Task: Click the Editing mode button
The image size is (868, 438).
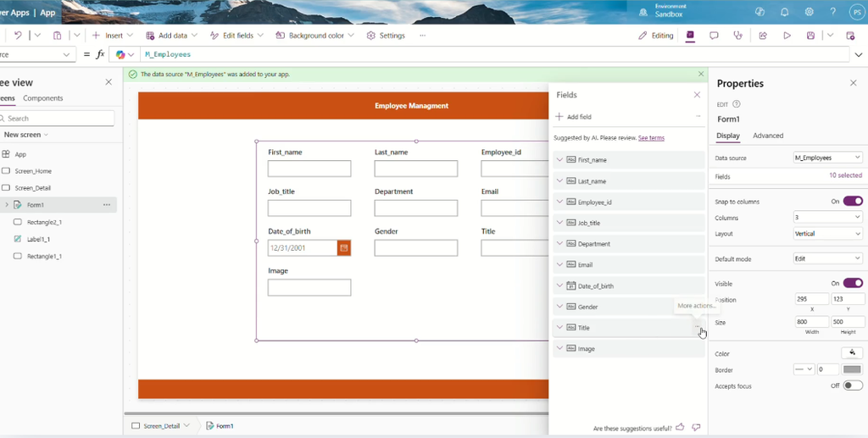Action: tap(656, 36)
